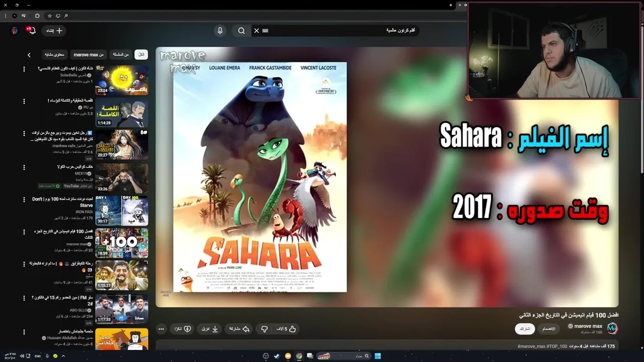
Task: Click the 'Don't Starve' video title text
Action: [x=62, y=202]
